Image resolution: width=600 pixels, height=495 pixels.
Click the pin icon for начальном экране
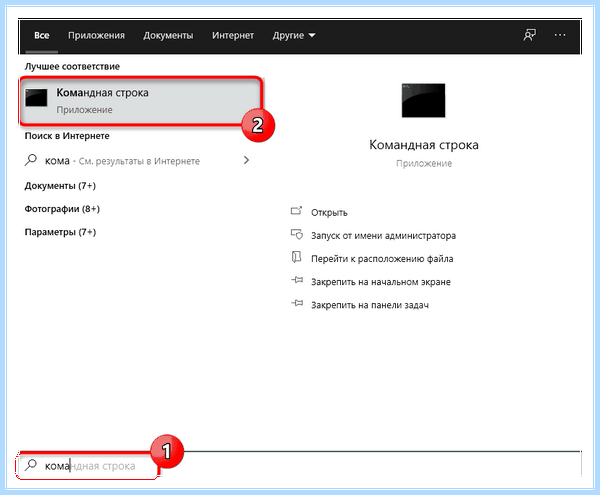point(297,280)
